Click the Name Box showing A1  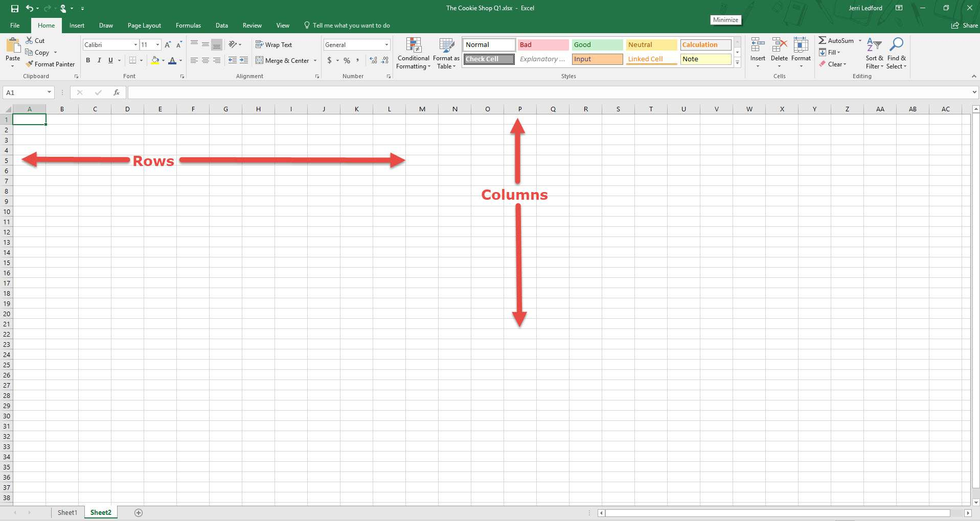[x=26, y=92]
